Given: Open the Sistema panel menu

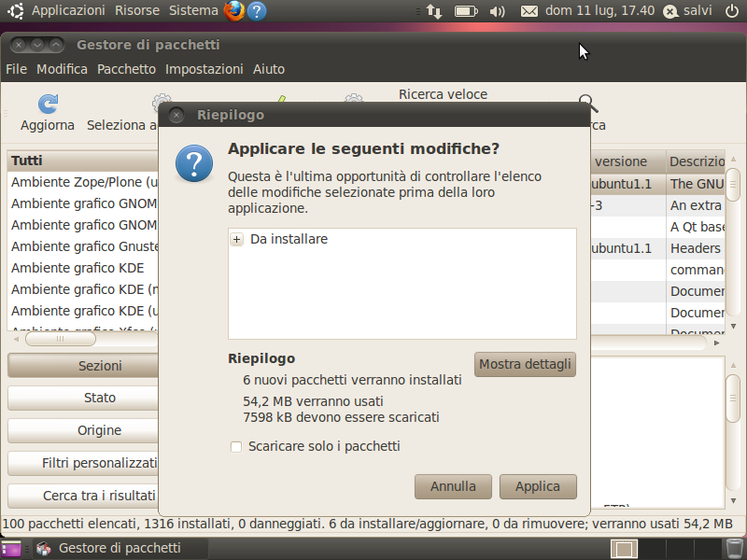Looking at the screenshot, I should click(x=193, y=10).
